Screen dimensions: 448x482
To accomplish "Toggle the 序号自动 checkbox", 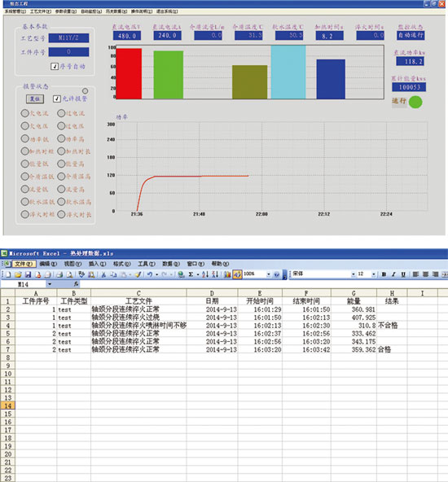I will pos(55,66).
